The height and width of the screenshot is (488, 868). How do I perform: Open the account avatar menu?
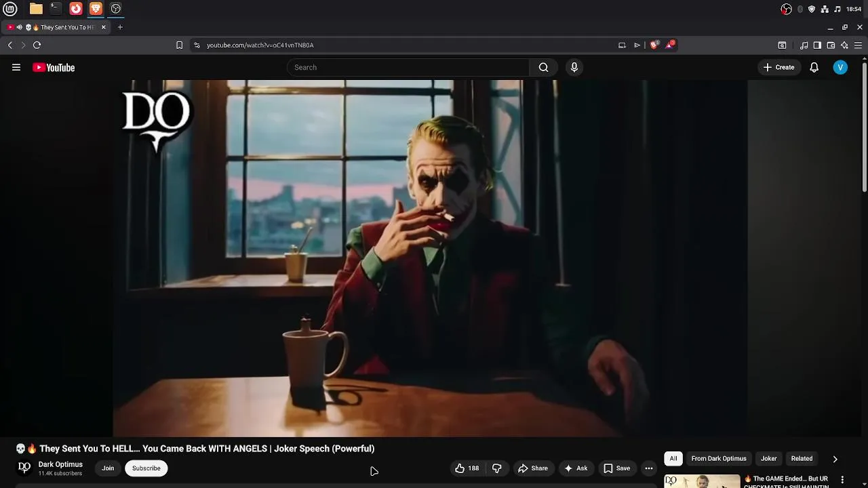840,67
